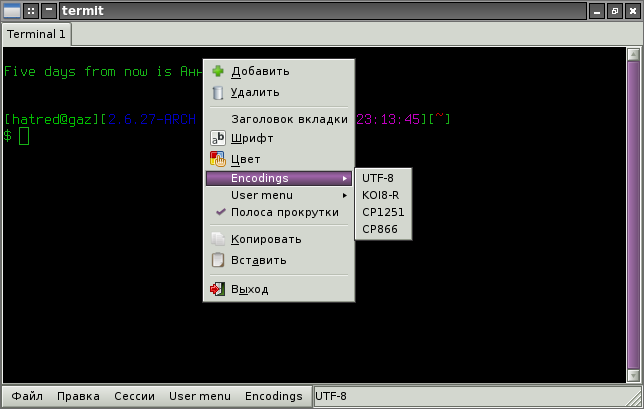Click the green plus Добавить icon
644x409 pixels.
tap(218, 71)
